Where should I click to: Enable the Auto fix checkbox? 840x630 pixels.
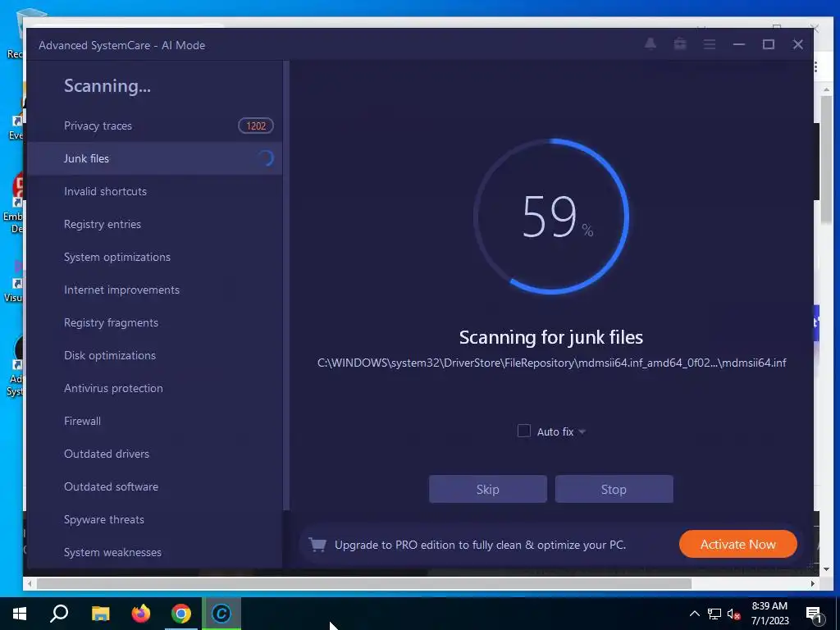524,431
